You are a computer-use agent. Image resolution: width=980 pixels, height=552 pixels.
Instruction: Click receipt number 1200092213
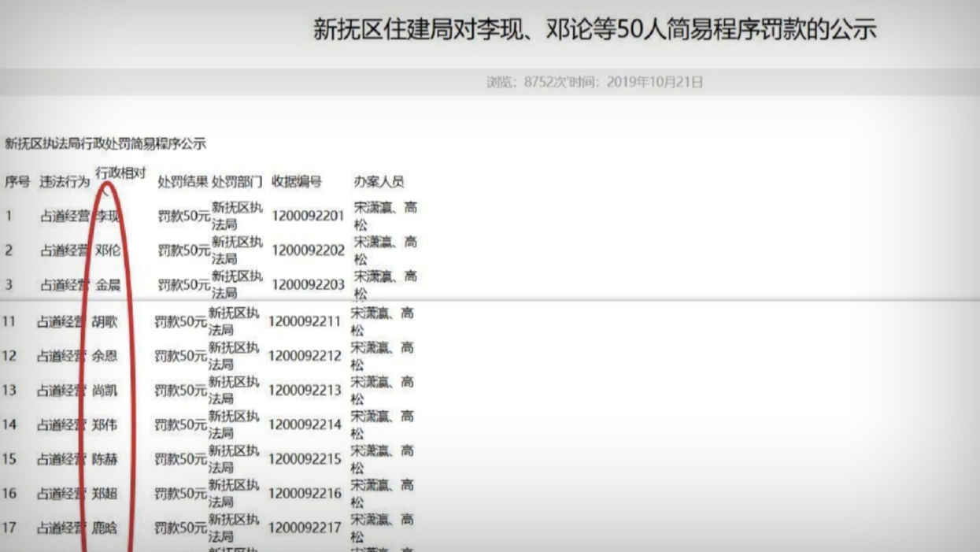coord(305,391)
